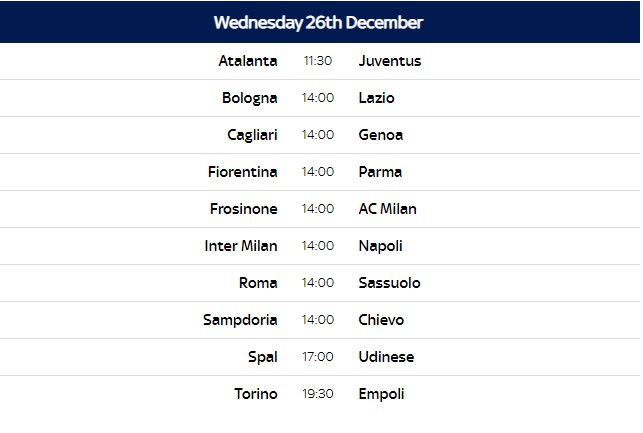Image resolution: width=643 pixels, height=433 pixels.
Task: Open the Atalanta team link
Action: tap(247, 61)
